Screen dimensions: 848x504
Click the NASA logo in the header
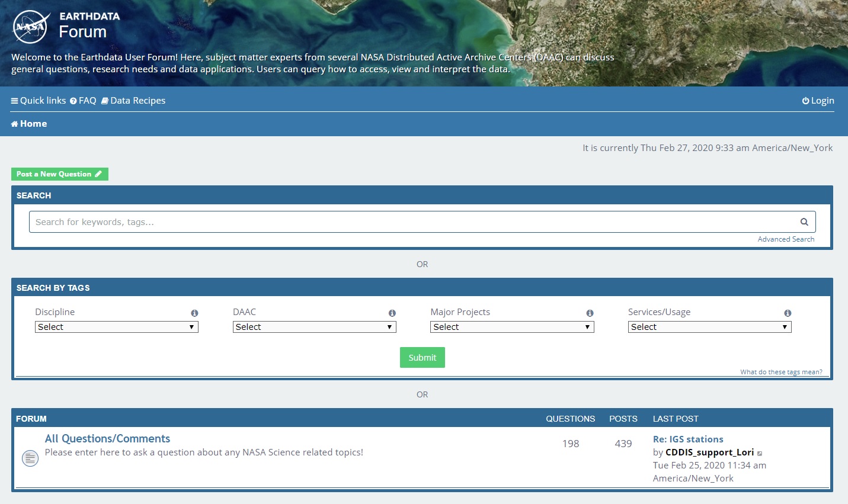[x=31, y=27]
